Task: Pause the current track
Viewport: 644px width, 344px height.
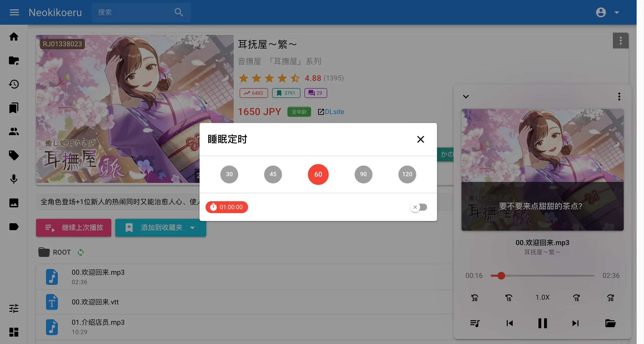Action: point(543,323)
